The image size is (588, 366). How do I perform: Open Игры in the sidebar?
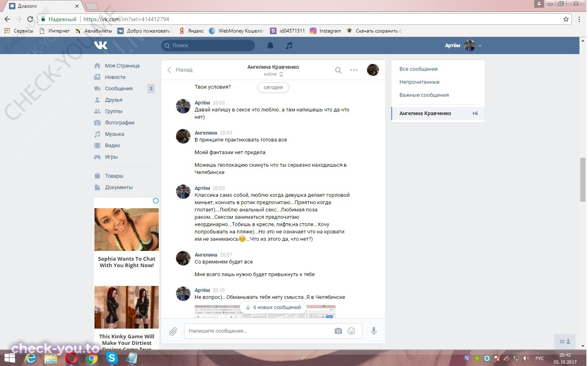(111, 157)
